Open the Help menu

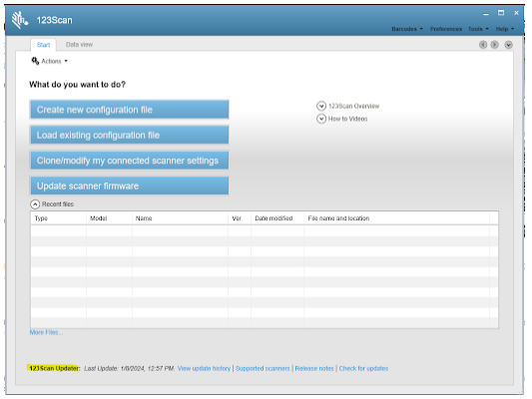click(x=505, y=29)
